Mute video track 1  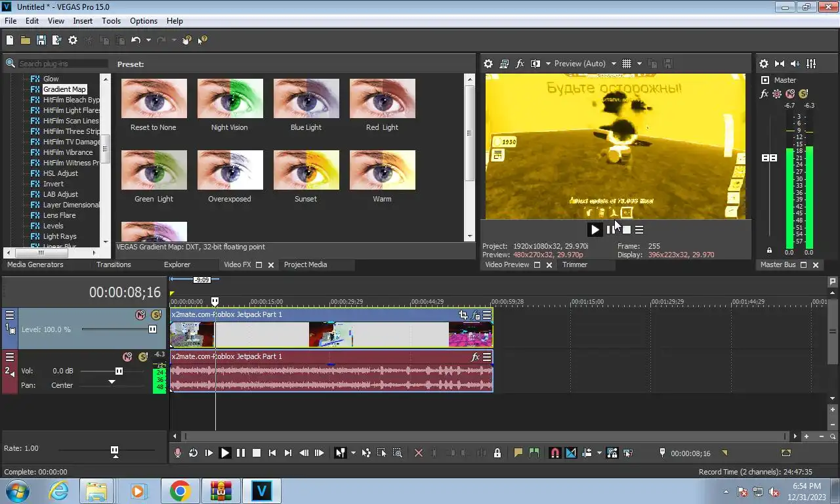[140, 315]
